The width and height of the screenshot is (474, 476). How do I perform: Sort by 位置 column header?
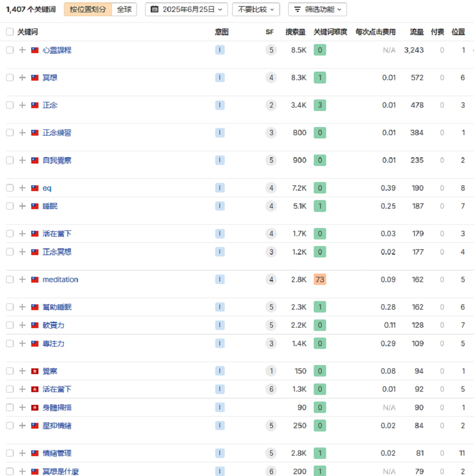pyautogui.click(x=458, y=32)
